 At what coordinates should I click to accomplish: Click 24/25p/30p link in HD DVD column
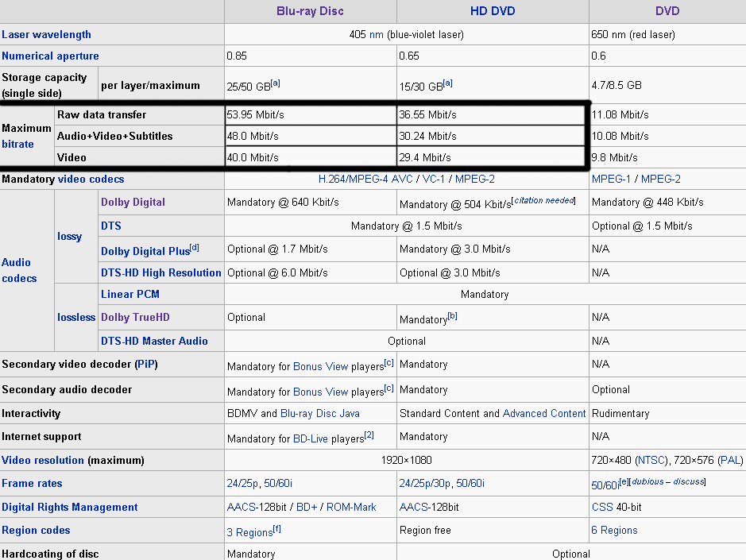[x=424, y=484]
